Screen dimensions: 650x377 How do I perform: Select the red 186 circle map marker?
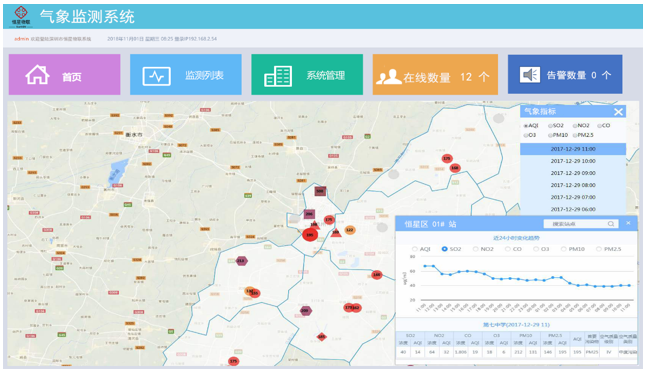376,275
